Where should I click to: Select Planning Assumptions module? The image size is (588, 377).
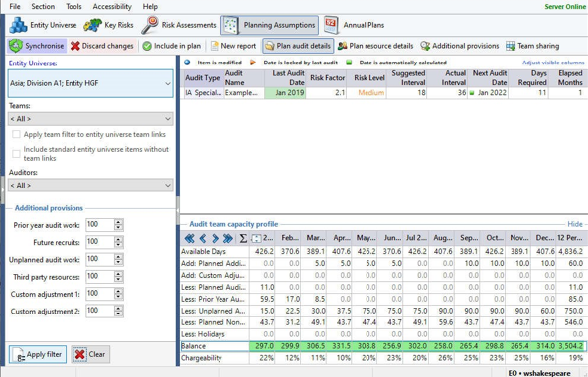(269, 25)
